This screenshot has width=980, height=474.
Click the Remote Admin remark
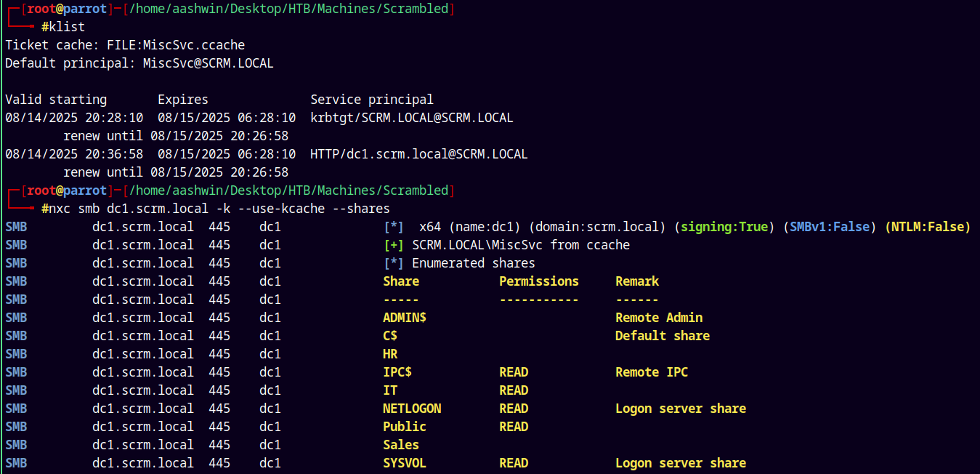coord(659,318)
